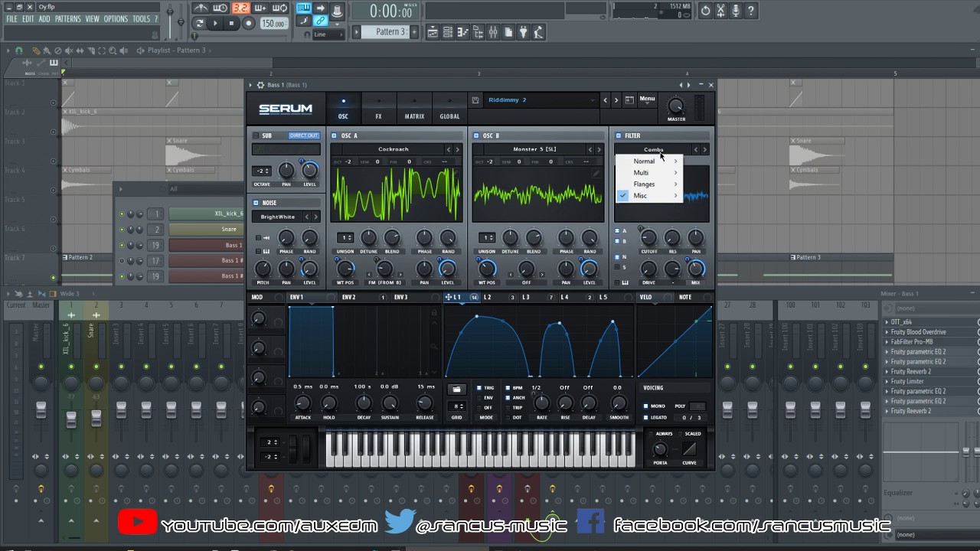The image size is (980, 551).
Task: Toggle SUB DIRECT OUT button
Action: (x=303, y=135)
